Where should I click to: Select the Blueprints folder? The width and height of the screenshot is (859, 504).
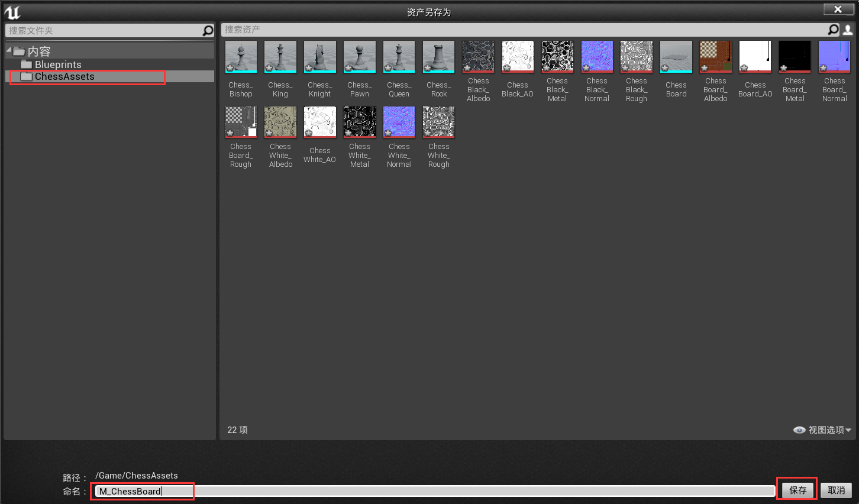[58, 64]
